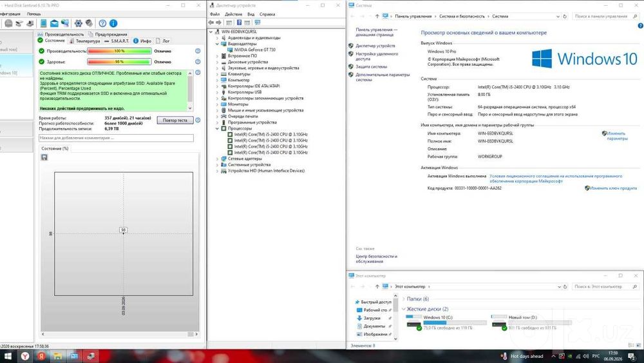This screenshot has width=644, height=363.
Task: Collapse the Видеоадаптеры node in Device Manager
Action: coord(217,44)
